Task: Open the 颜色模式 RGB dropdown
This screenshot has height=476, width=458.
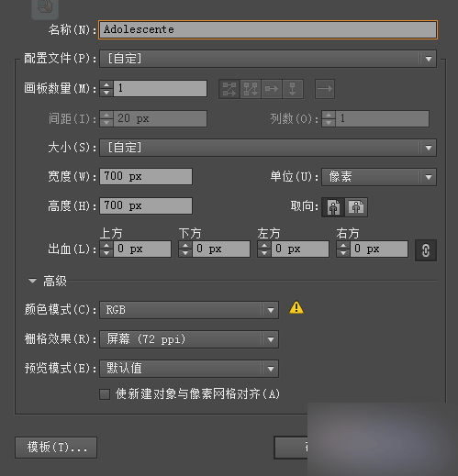Action: (189, 310)
